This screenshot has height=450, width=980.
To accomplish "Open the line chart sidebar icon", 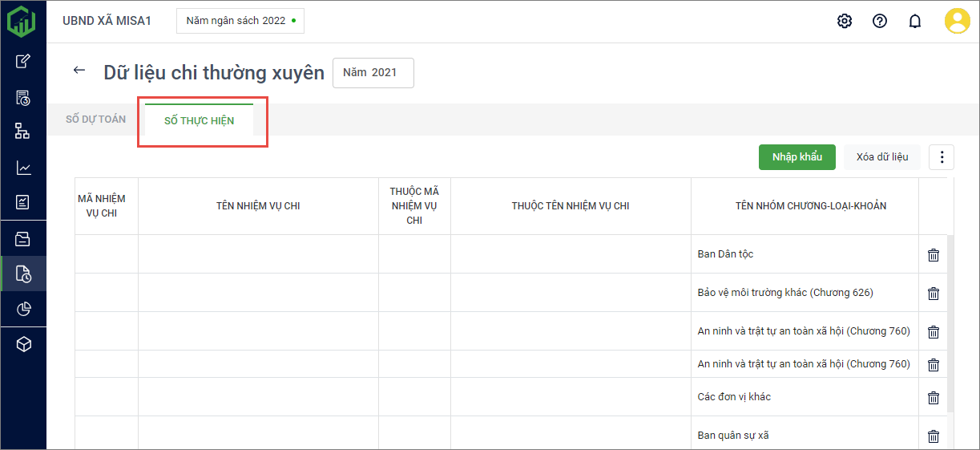I will pyautogui.click(x=23, y=168).
